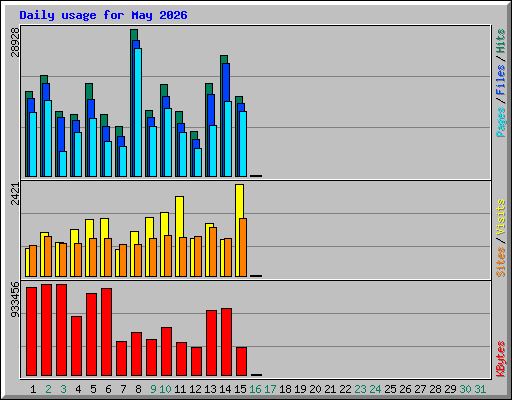
Task: Click the Hits legend label
Action: [500, 41]
